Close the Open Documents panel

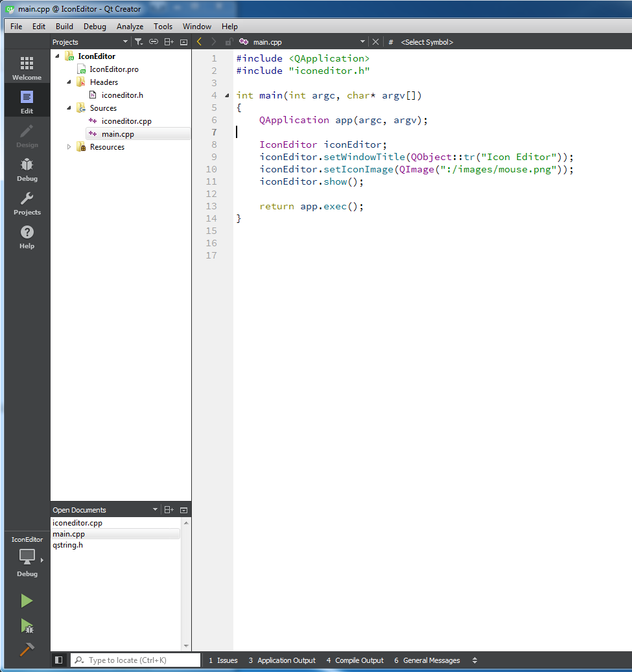click(184, 510)
